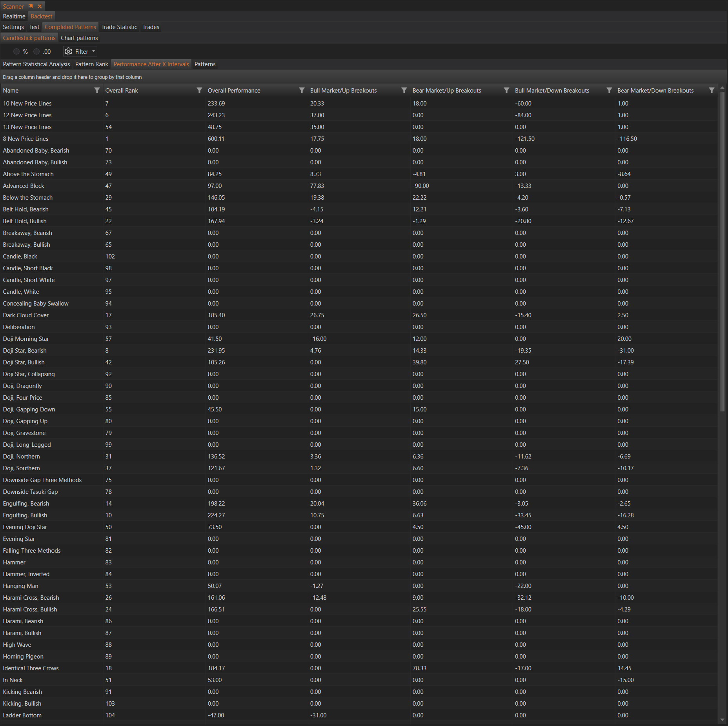Viewport: 728px width, 726px height.
Task: Select the percent display radio button
Action: click(x=16, y=51)
